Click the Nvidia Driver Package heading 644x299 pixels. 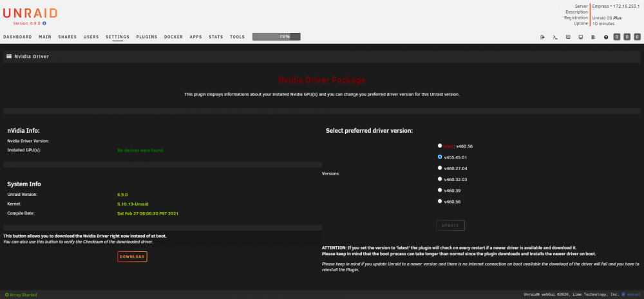point(321,80)
